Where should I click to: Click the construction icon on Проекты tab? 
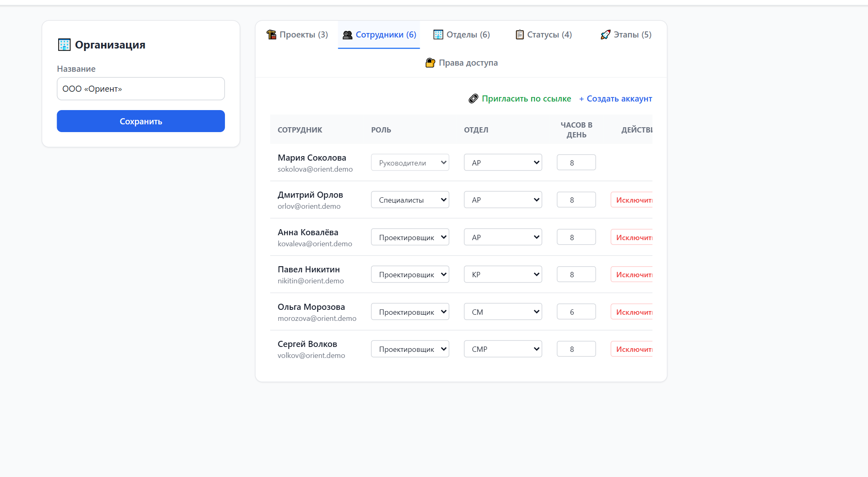(271, 35)
